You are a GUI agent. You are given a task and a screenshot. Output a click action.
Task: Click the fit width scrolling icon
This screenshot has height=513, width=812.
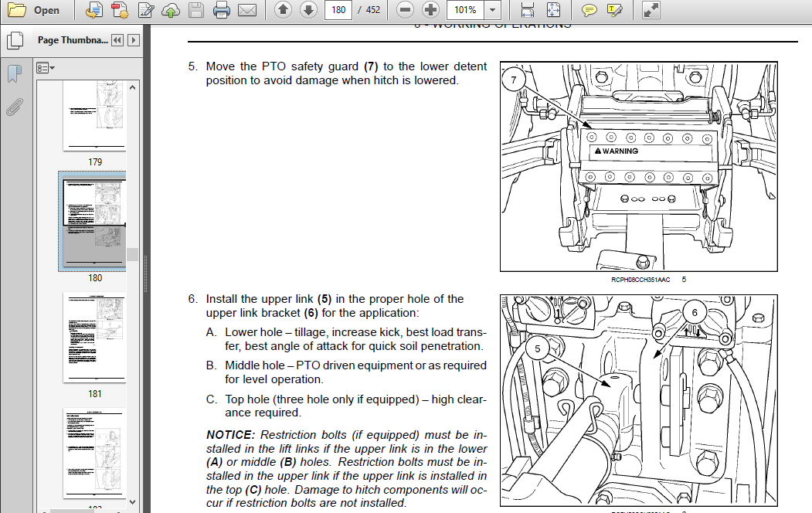527,10
